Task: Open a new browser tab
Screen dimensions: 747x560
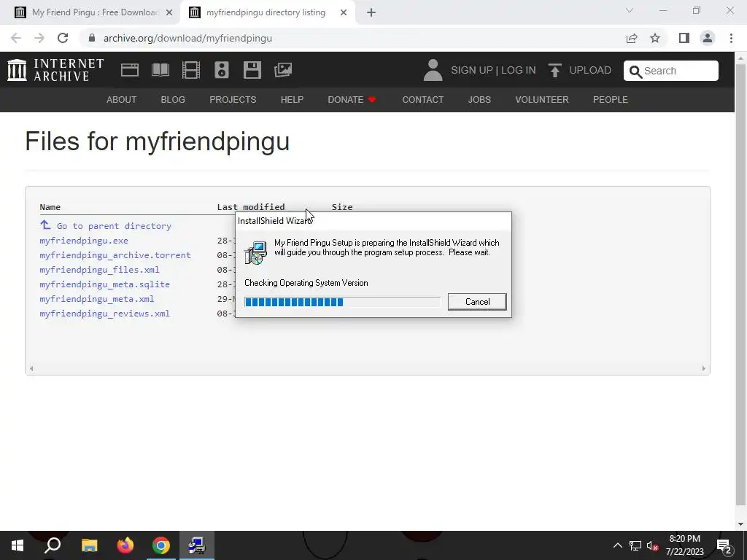Action: pyautogui.click(x=371, y=13)
